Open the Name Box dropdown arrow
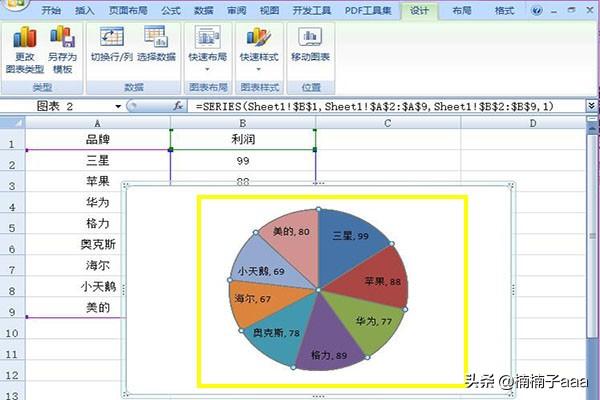 (118, 106)
